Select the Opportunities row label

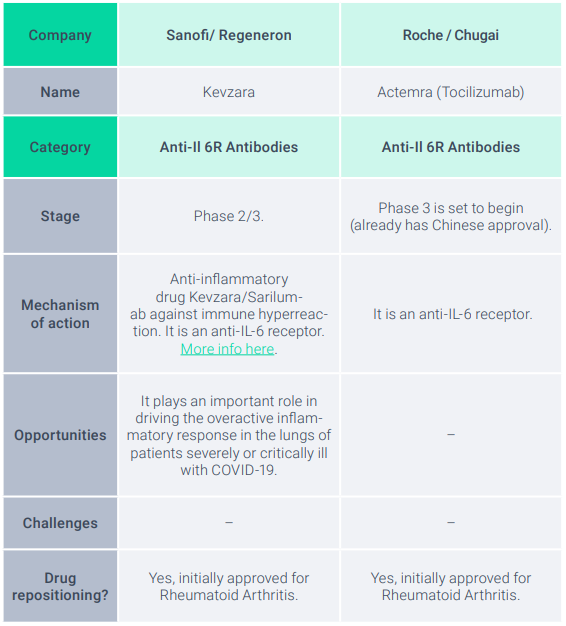coord(60,435)
